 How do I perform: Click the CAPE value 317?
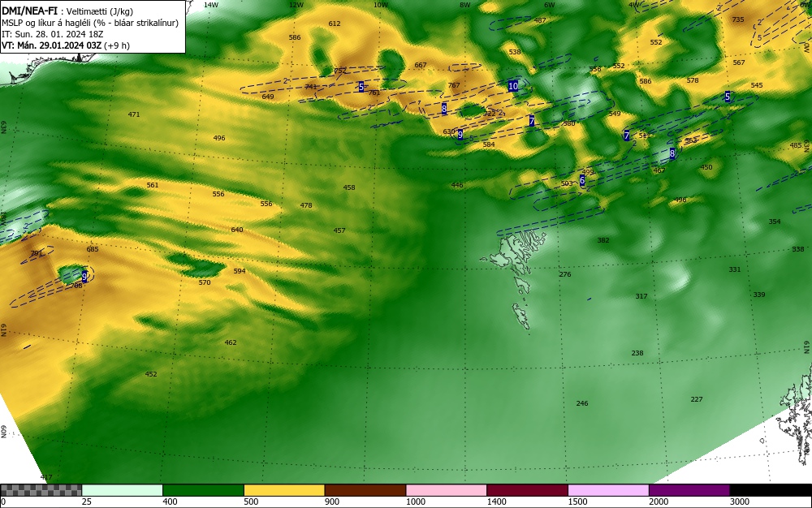(x=641, y=296)
